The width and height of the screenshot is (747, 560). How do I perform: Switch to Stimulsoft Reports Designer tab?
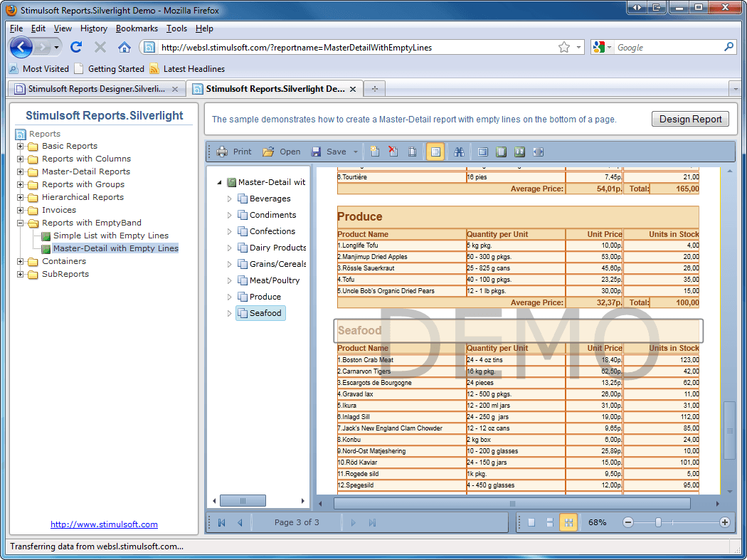(x=97, y=89)
